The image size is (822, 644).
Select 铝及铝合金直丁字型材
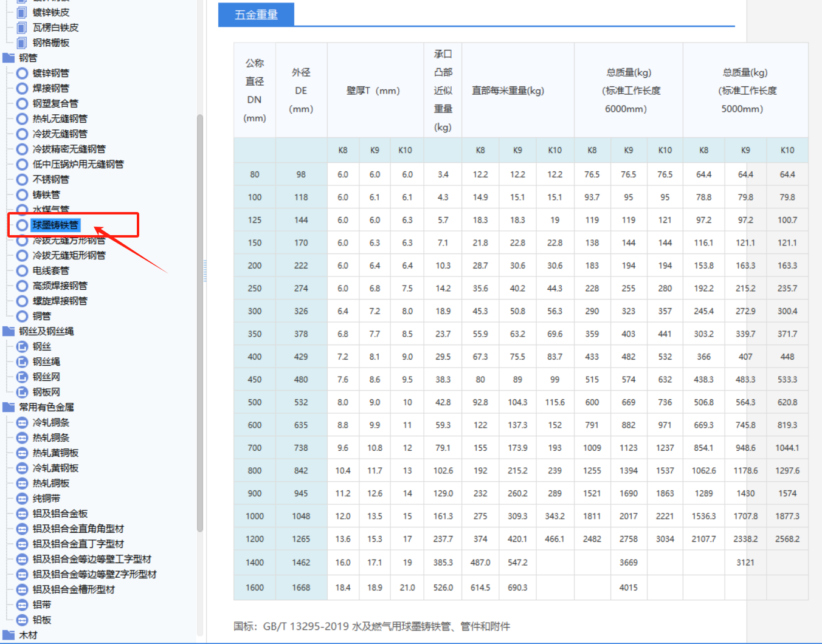pos(78,544)
